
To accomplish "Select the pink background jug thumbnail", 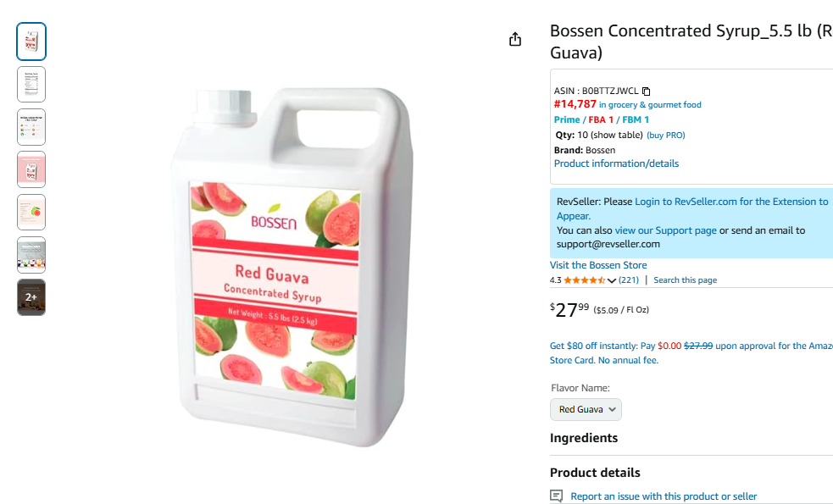I will coord(31,169).
